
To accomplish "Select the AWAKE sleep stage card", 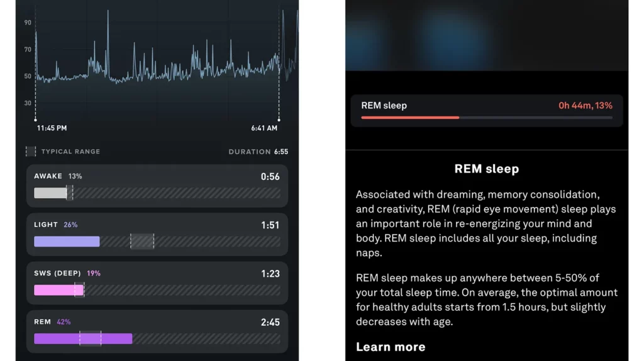I will coord(157,186).
